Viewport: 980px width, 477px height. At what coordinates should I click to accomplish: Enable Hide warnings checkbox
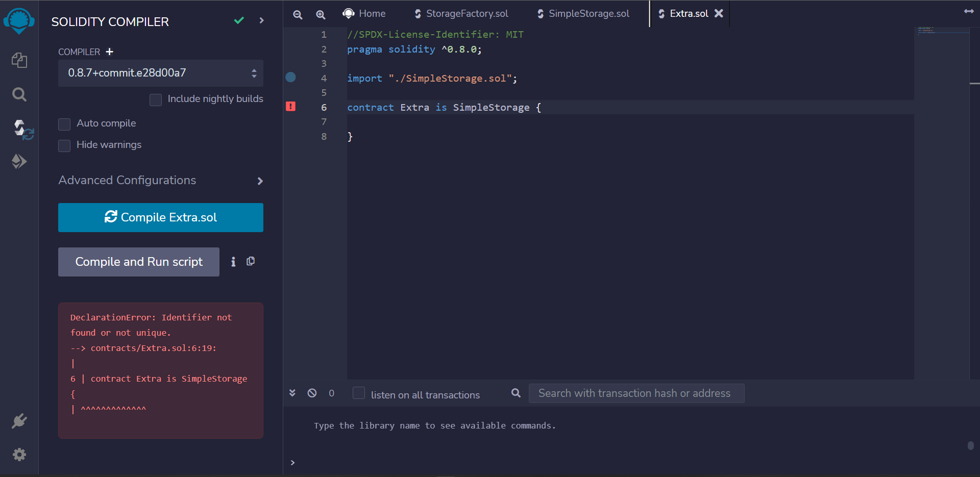tap(64, 145)
